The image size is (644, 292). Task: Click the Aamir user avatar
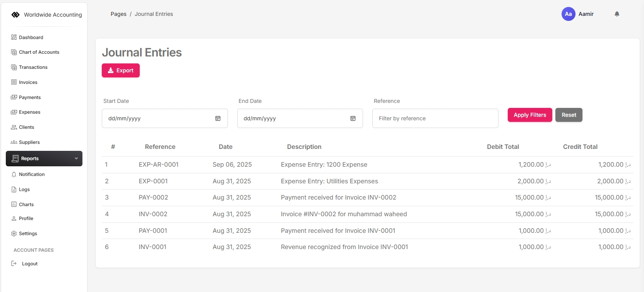point(568,14)
